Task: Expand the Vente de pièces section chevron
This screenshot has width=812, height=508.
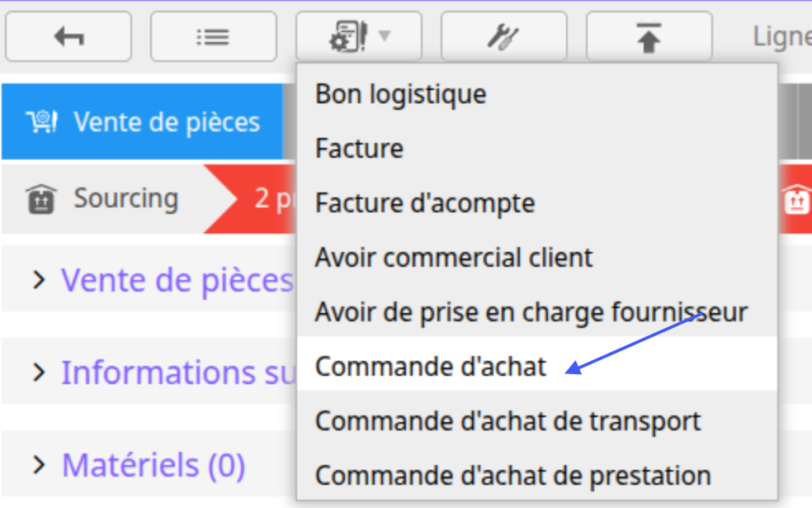Action: click(x=39, y=280)
